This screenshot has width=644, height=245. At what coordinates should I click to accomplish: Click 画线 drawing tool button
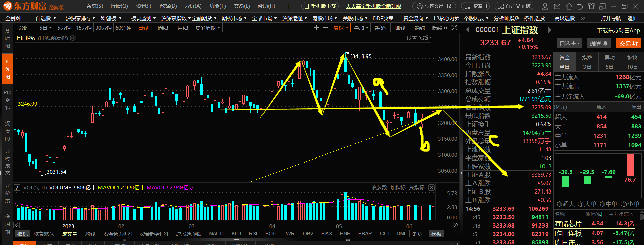400,28
